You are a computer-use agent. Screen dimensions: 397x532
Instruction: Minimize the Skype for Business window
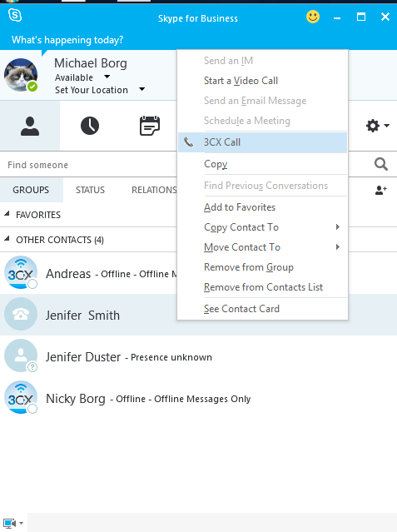point(337,17)
